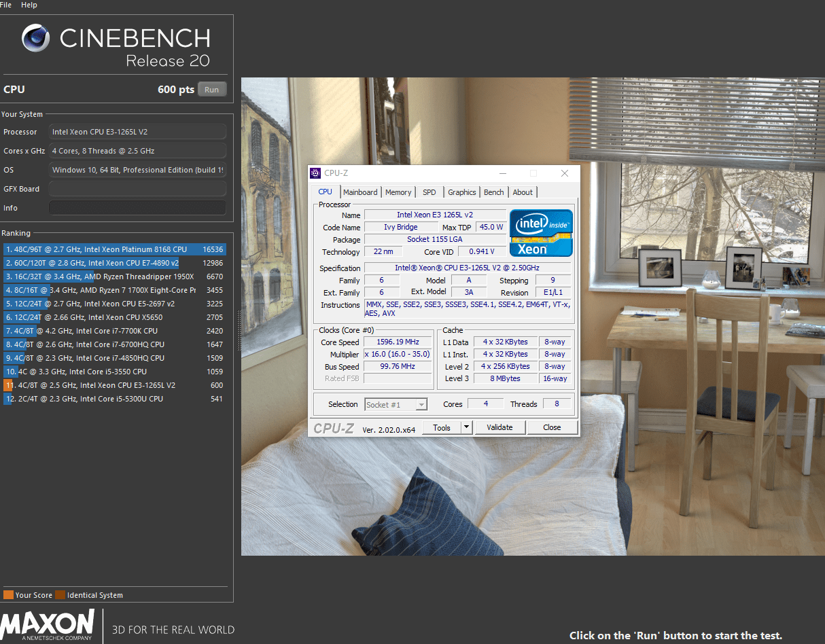The image size is (825, 644).
Task: Click the Level 3 cache value 8 MBytes
Action: pyautogui.click(x=506, y=379)
